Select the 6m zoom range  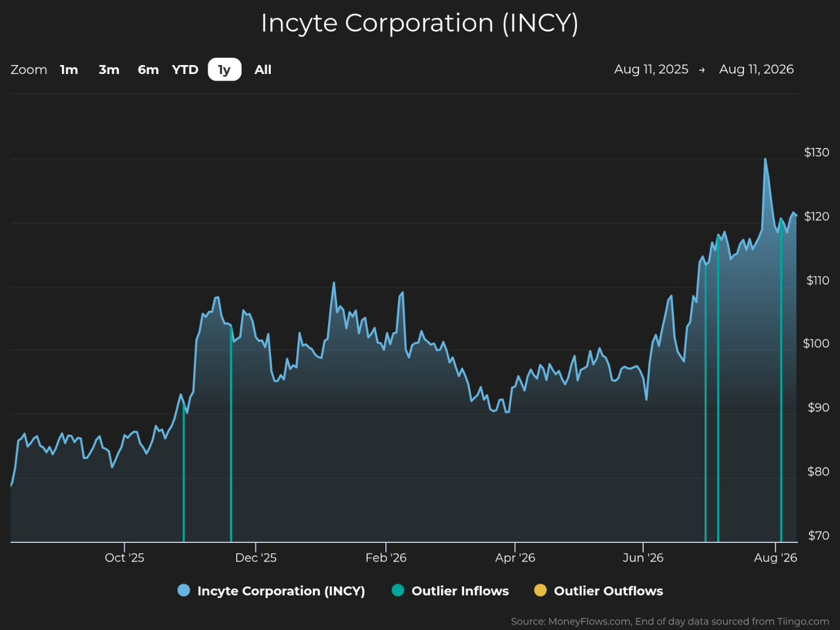click(x=149, y=70)
